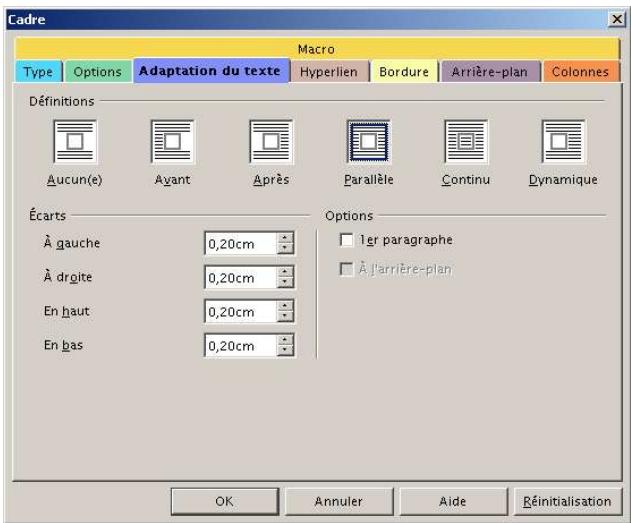
Task: Click the Dynamique label text
Action: 563,180
